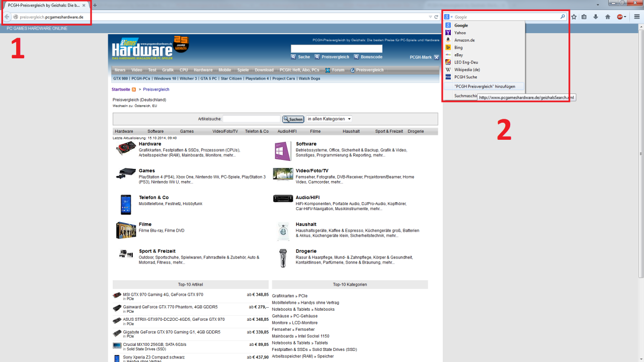644x362 pixels.
Task: Reload the page with the refresh icon
Action: pyautogui.click(x=436, y=17)
